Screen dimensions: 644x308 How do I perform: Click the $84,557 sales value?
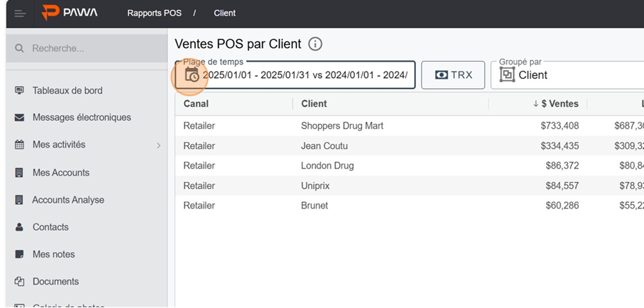pos(562,186)
